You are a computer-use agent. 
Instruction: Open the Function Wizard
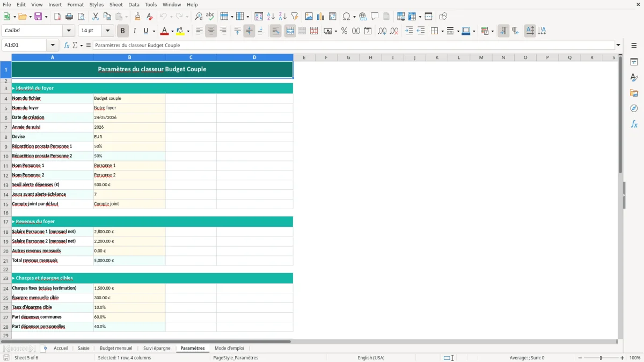click(67, 46)
